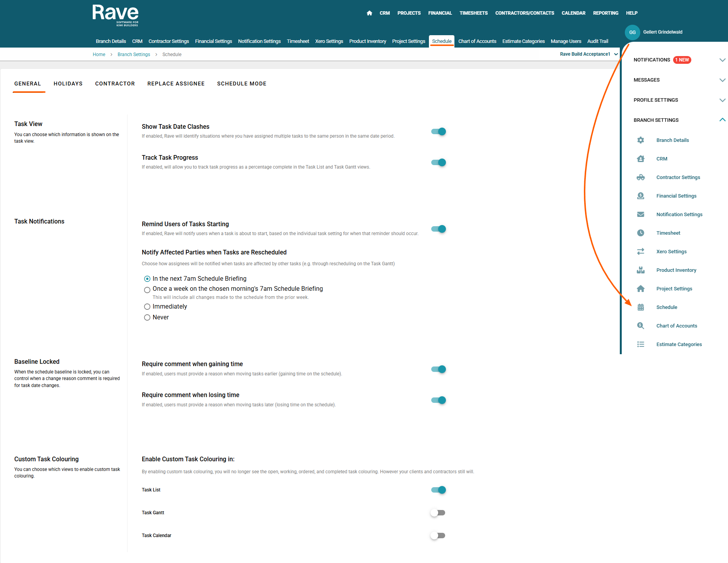The width and height of the screenshot is (728, 563).
Task: Click the house icon beside Project Settings
Action: pyautogui.click(x=641, y=288)
